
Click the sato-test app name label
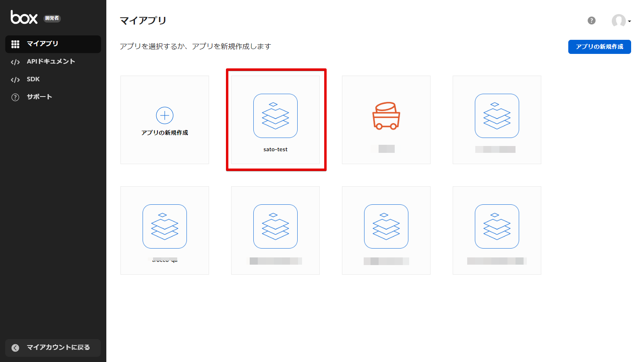275,149
